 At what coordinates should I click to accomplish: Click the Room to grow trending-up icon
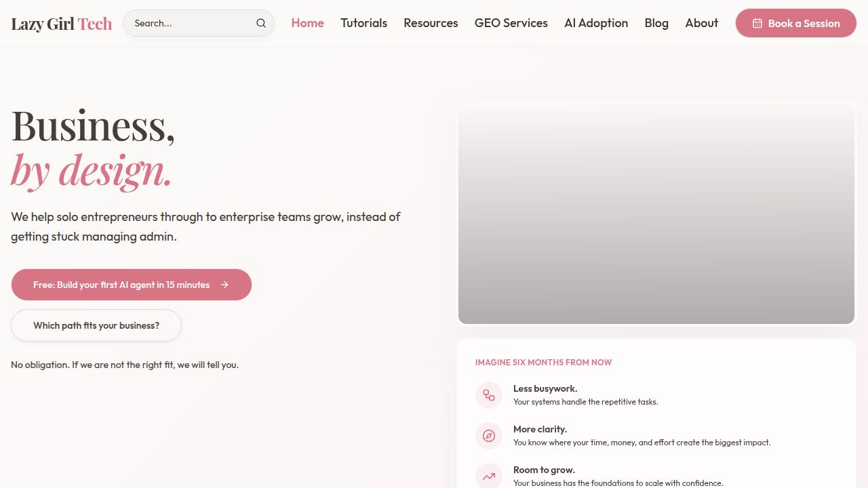point(489,476)
